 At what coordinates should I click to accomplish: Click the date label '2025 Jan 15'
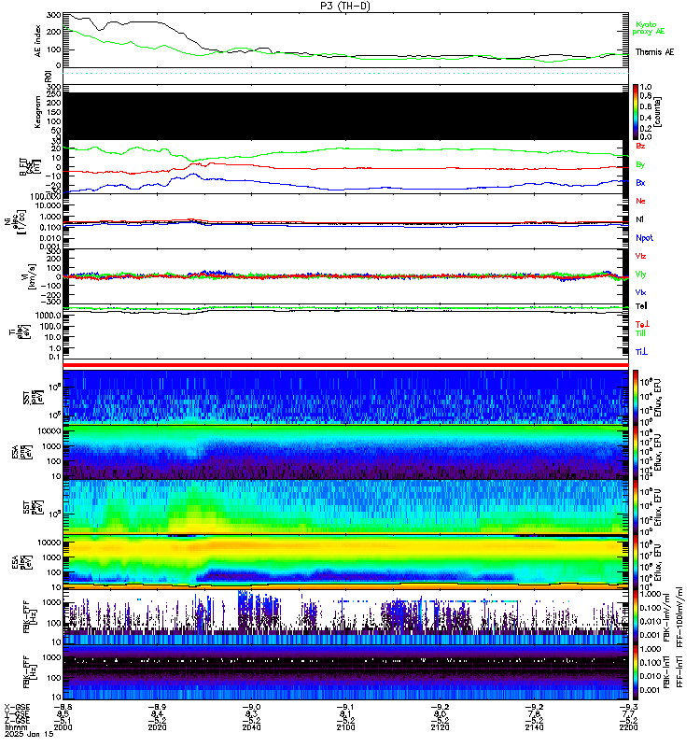click(29, 734)
